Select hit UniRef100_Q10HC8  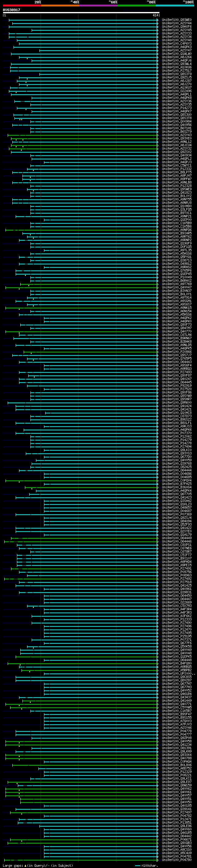tap(176, 413)
